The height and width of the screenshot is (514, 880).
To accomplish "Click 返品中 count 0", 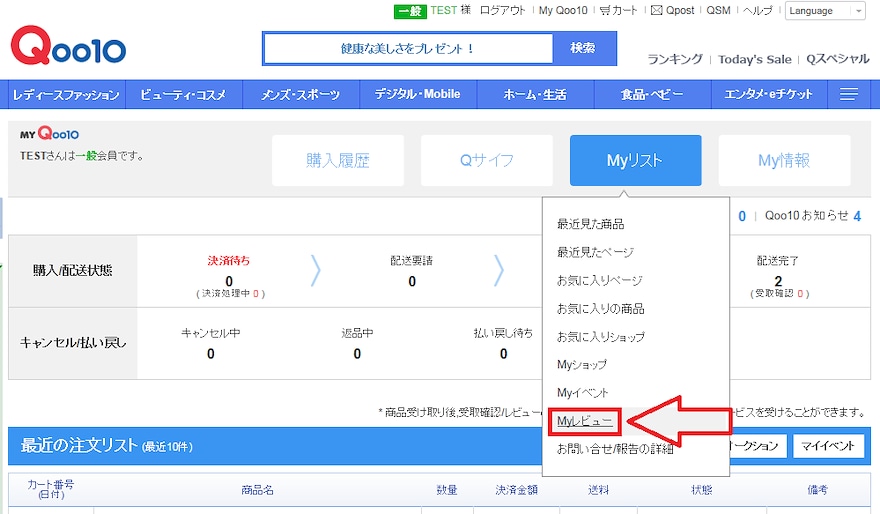I will tap(357, 354).
